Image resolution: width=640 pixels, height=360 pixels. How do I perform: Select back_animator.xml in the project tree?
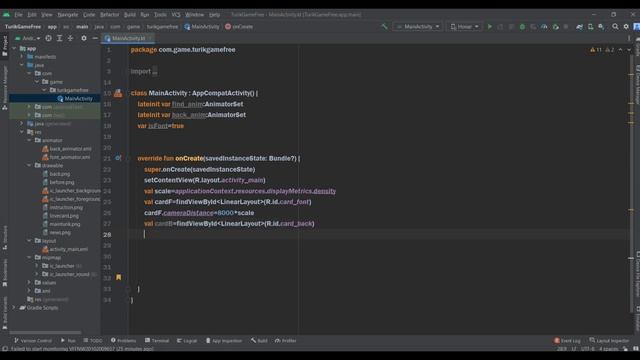point(70,149)
